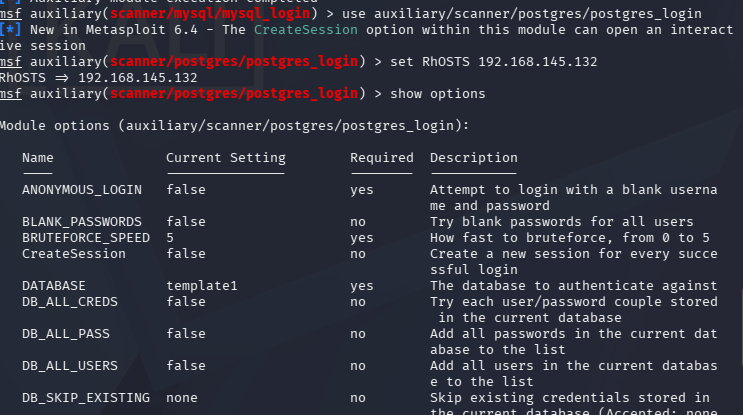Click the blue [*] info marker
The width and height of the screenshot is (743, 415).
pyautogui.click(x=10, y=30)
